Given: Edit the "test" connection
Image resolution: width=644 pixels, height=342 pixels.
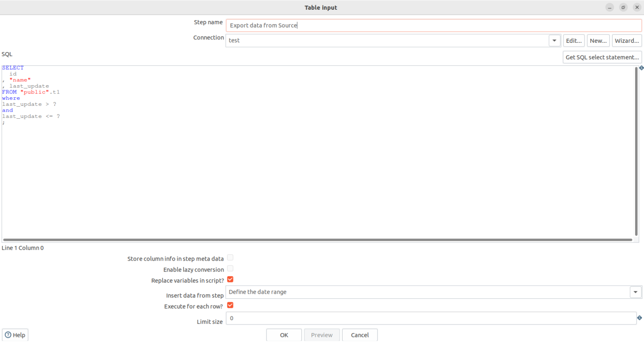Looking at the screenshot, I should [x=574, y=40].
